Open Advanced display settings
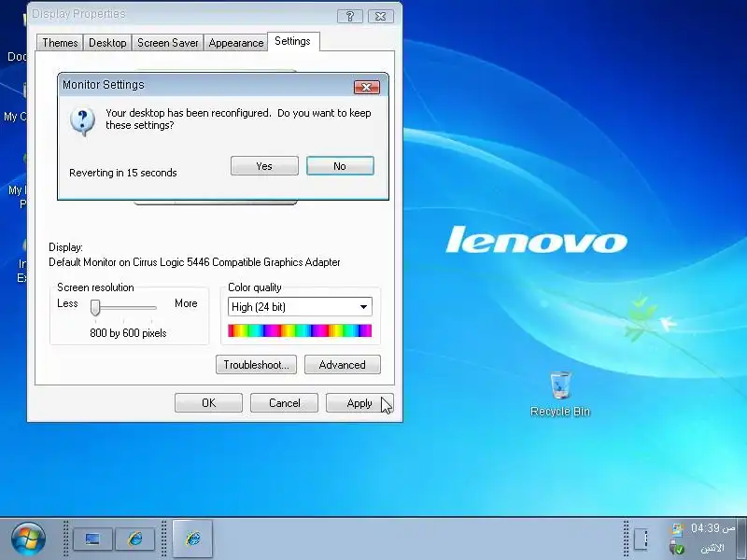 click(343, 365)
